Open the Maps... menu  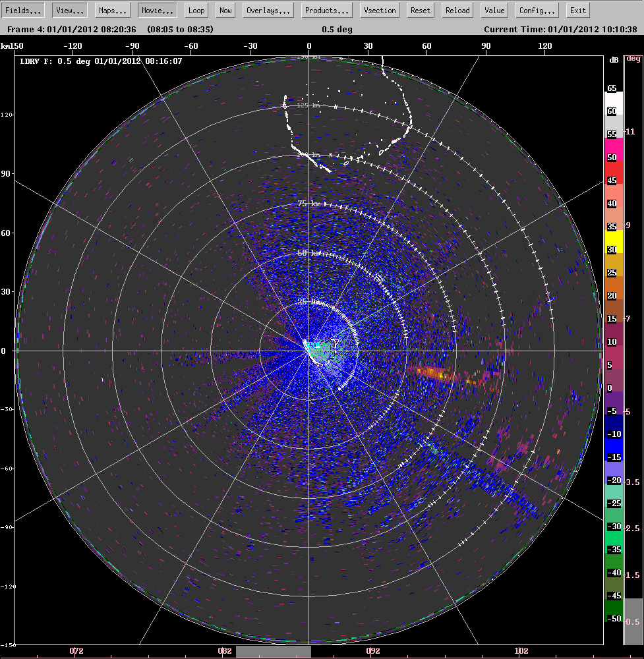(x=113, y=11)
